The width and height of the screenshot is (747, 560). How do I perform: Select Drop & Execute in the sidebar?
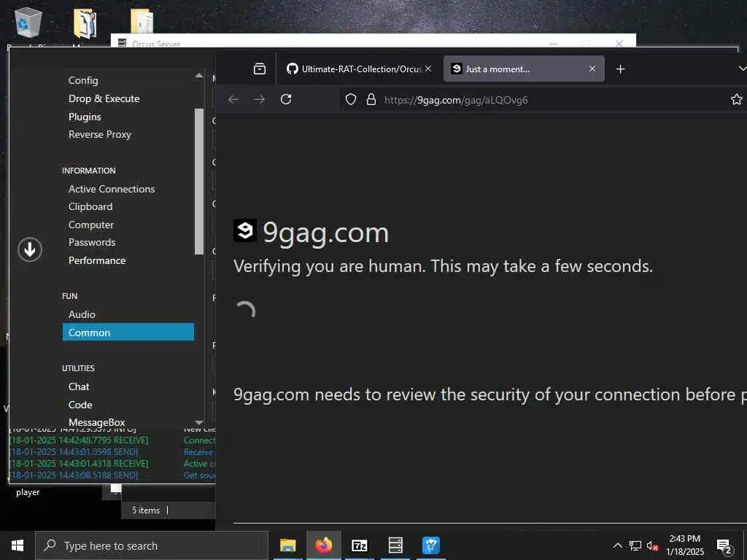point(104,98)
